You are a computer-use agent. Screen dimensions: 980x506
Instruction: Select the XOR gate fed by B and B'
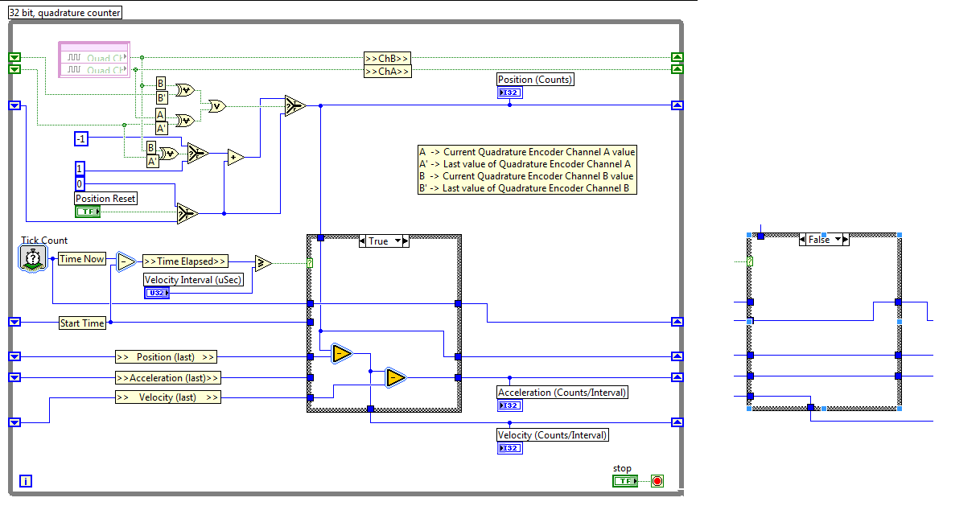[184, 89]
